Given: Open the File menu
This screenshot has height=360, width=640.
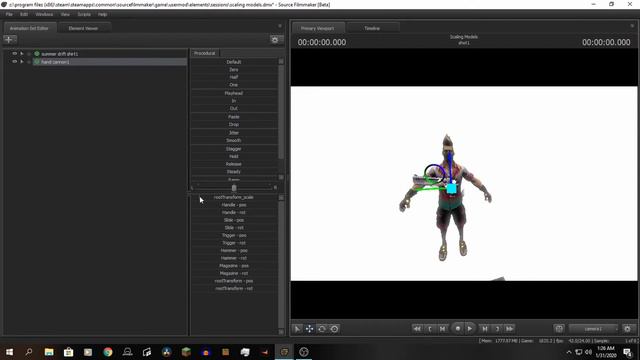Looking at the screenshot, I should point(9,14).
